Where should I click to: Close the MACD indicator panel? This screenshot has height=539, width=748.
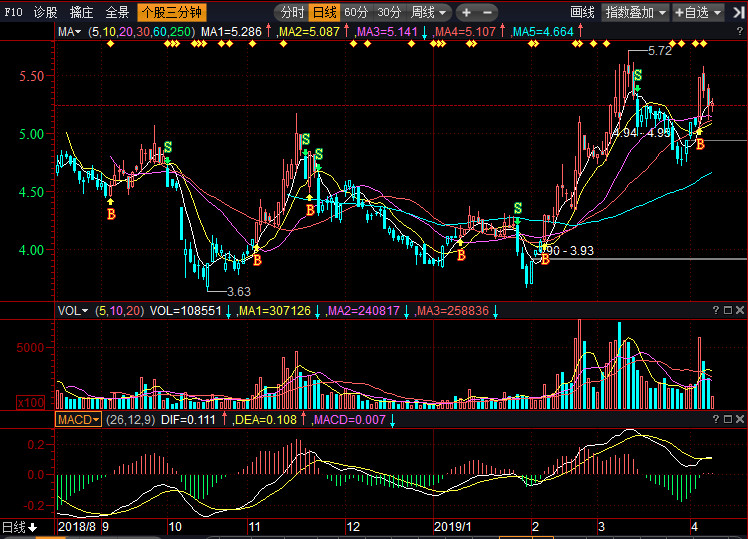click(x=740, y=420)
